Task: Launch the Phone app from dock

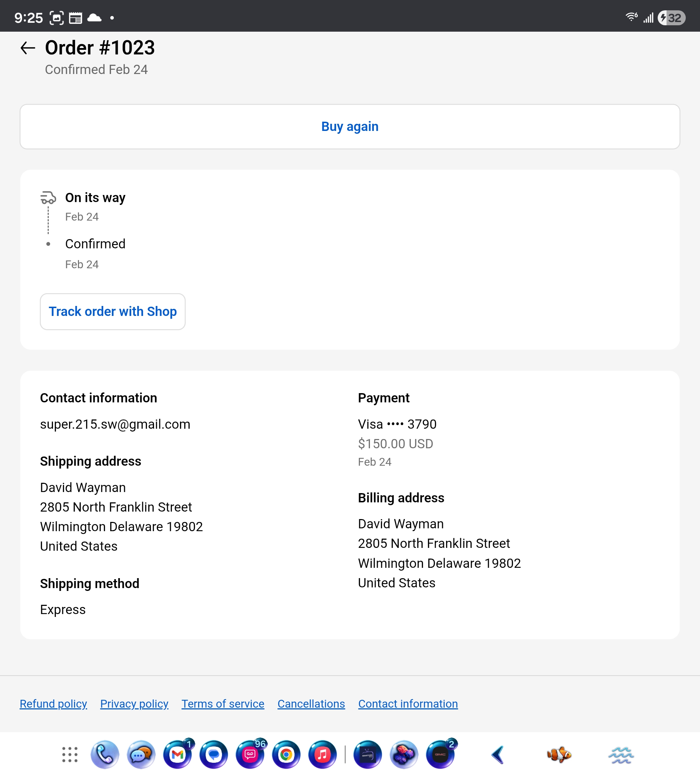Action: pos(105,755)
